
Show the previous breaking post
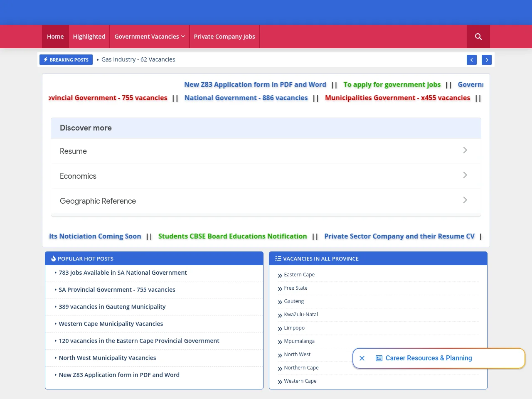pyautogui.click(x=472, y=60)
